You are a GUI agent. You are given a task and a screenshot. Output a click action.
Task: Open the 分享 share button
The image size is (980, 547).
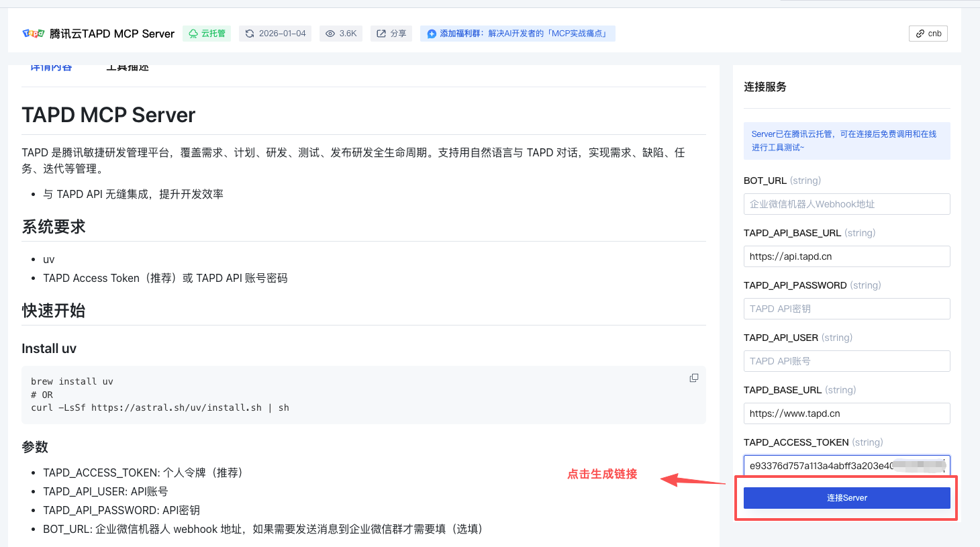(x=391, y=34)
